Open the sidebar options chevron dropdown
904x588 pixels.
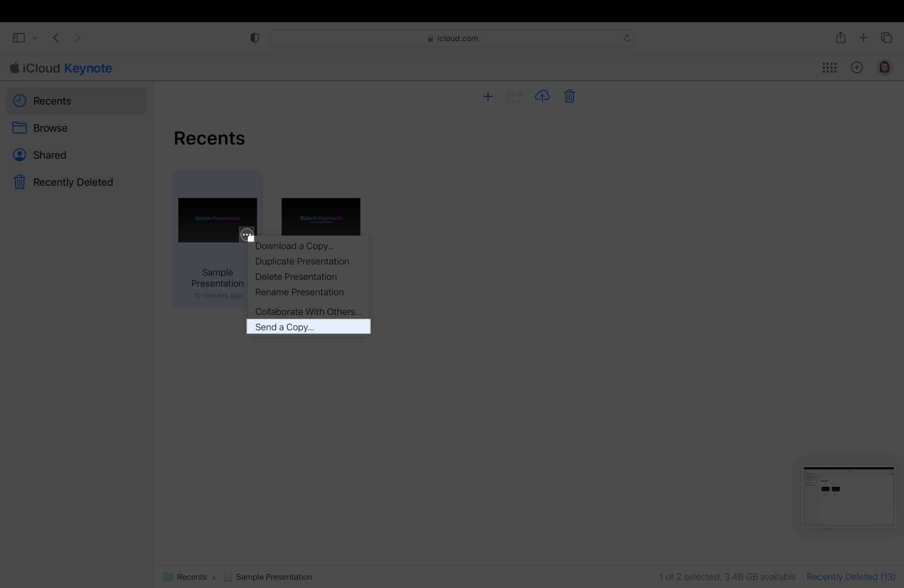[x=35, y=38]
